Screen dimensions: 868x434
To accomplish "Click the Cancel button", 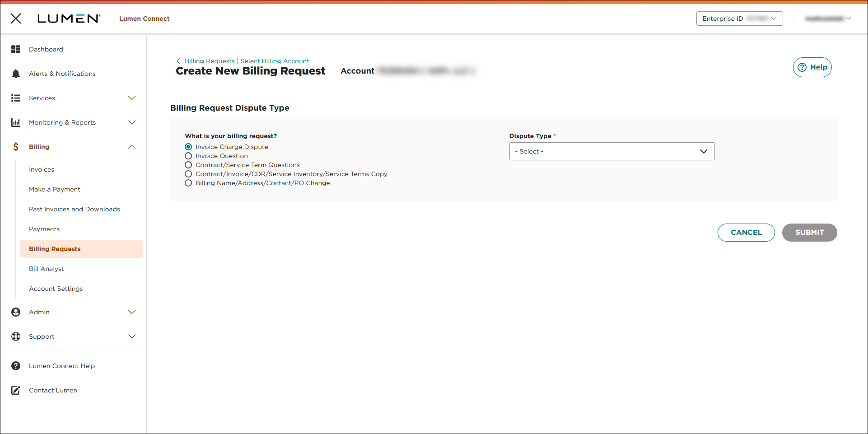I will click(x=746, y=232).
